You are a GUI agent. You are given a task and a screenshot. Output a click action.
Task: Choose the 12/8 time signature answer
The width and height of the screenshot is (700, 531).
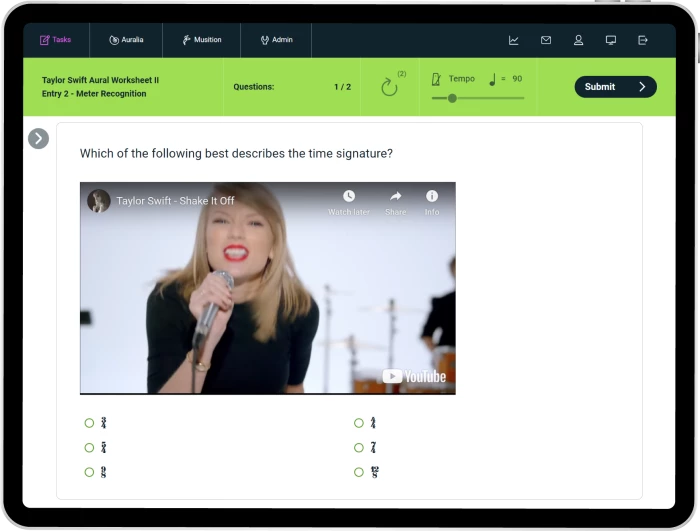(359, 472)
